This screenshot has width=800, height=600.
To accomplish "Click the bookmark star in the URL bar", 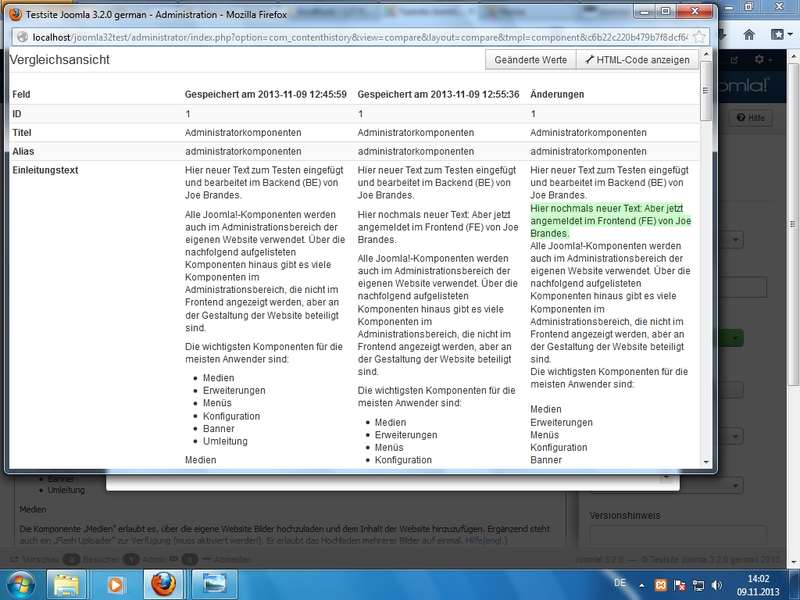I will pos(699,37).
